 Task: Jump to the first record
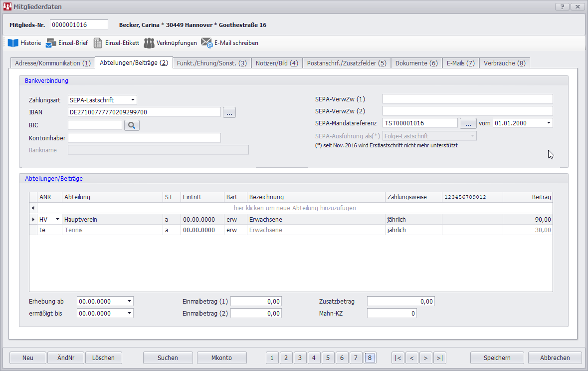point(398,358)
